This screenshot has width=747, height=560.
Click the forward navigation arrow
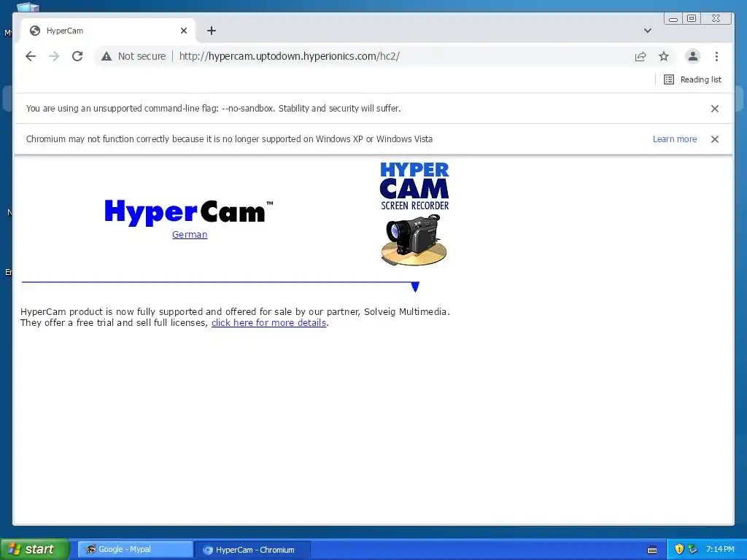[54, 56]
